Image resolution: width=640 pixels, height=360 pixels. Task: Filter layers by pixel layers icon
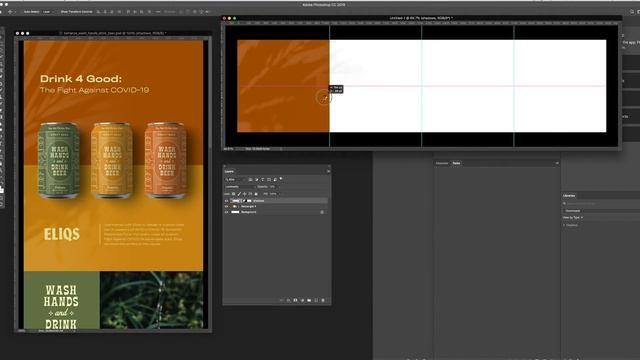(x=250, y=180)
